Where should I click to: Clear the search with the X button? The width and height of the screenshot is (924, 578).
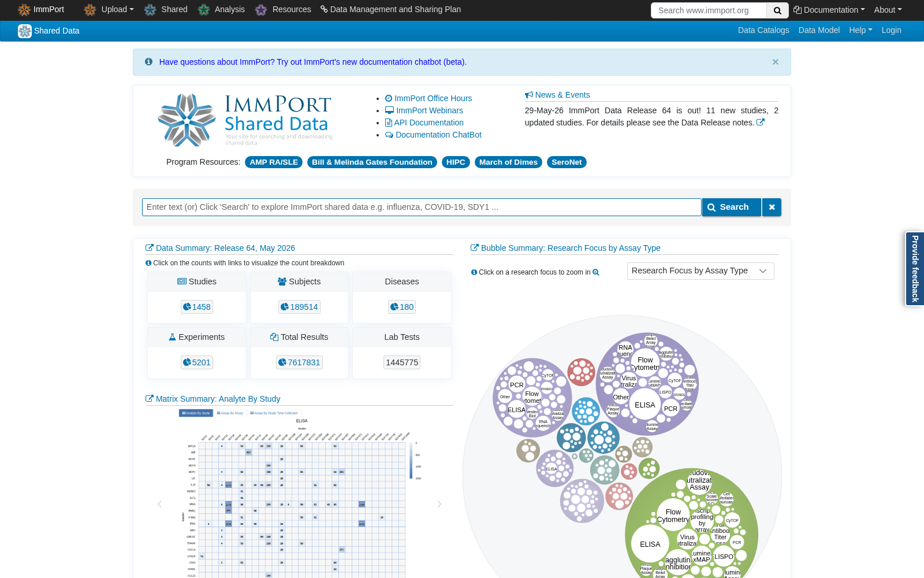coord(772,207)
